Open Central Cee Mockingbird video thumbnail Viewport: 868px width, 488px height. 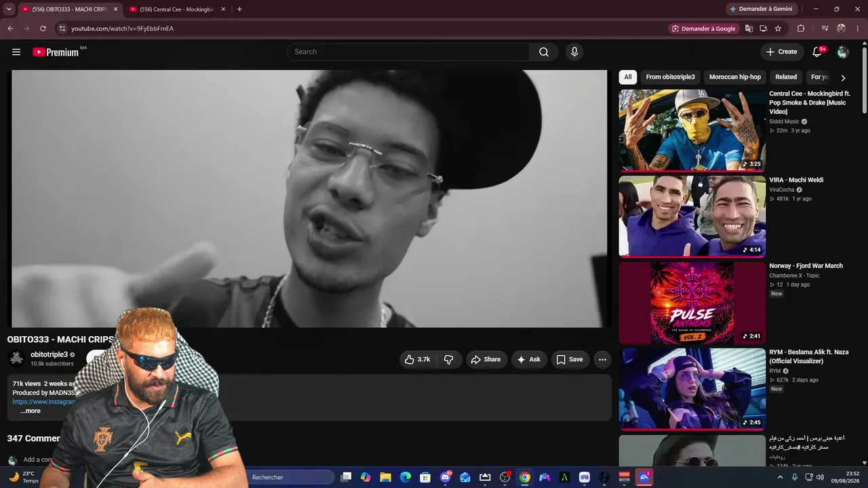point(692,130)
